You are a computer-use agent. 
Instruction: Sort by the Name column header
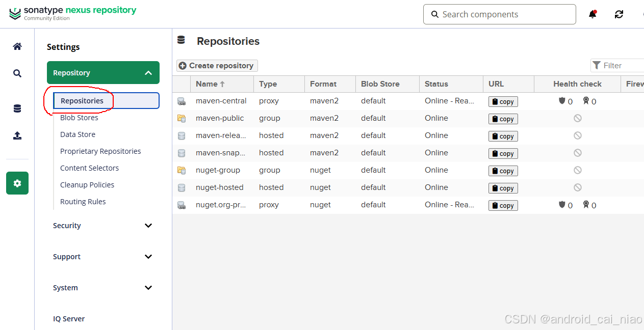tap(222, 84)
